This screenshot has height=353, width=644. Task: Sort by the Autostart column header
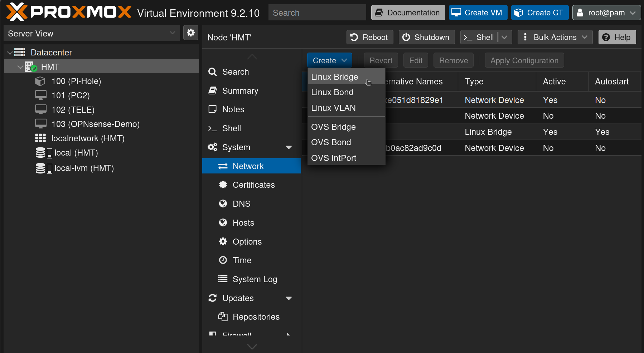[x=614, y=82]
